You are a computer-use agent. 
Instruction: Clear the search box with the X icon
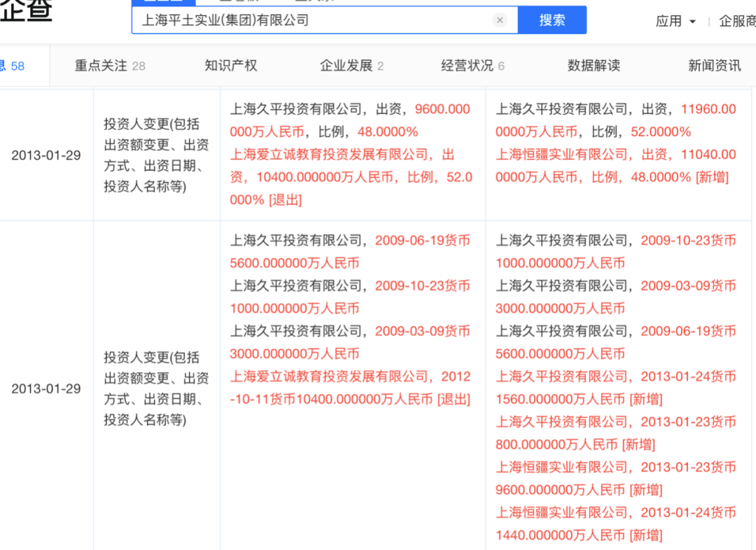coord(500,20)
